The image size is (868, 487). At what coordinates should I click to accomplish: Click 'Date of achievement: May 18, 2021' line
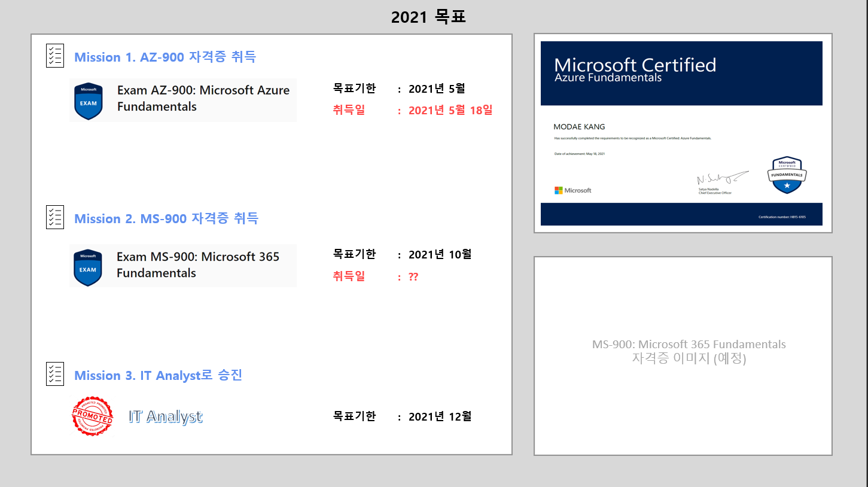click(580, 154)
